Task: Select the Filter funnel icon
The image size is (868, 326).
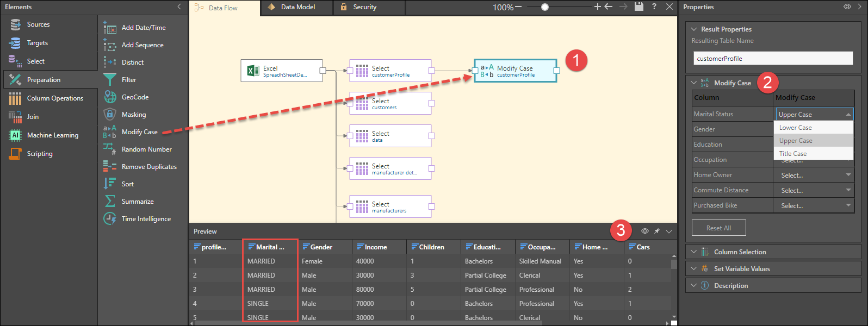Action: click(x=110, y=79)
